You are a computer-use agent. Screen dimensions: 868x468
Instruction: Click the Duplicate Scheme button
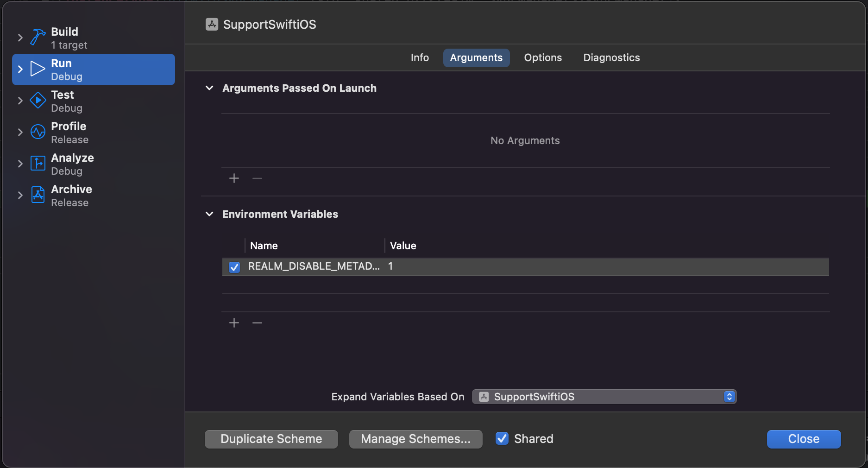point(271,439)
